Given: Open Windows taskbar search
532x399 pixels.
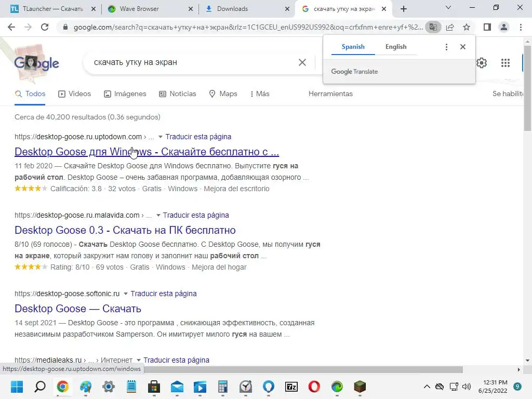Looking at the screenshot, I should 39,387.
